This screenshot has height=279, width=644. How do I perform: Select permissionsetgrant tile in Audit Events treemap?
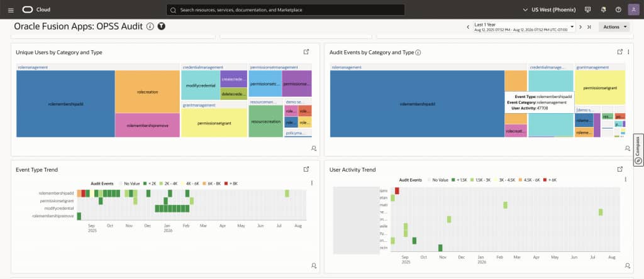[600, 87]
